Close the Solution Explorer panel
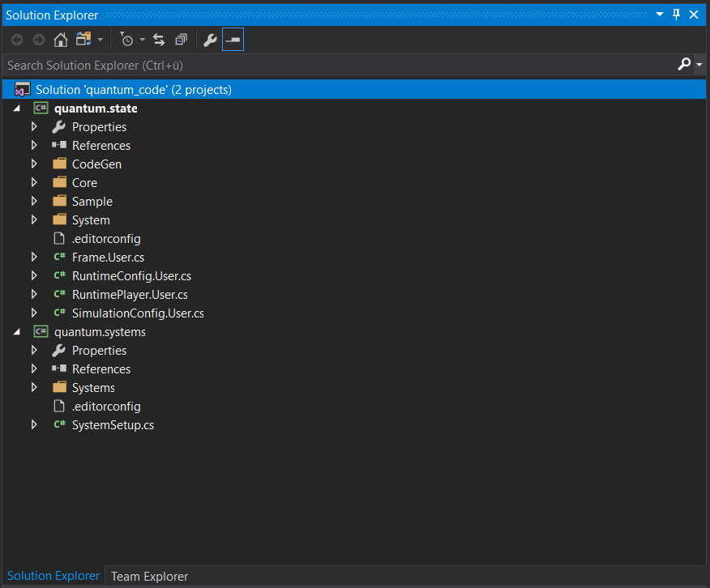 click(x=694, y=15)
